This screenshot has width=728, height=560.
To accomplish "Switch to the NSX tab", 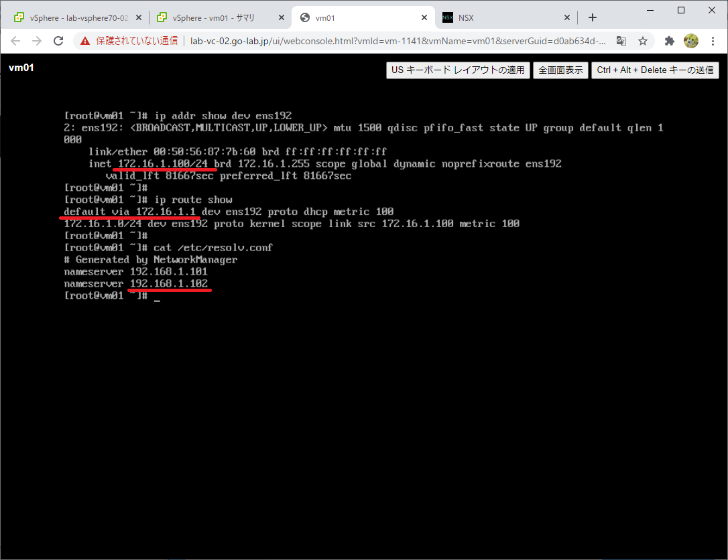I will tap(506, 17).
